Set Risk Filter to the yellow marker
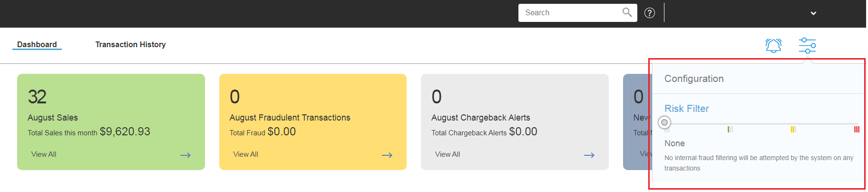This screenshot has width=868, height=192. click(x=793, y=129)
